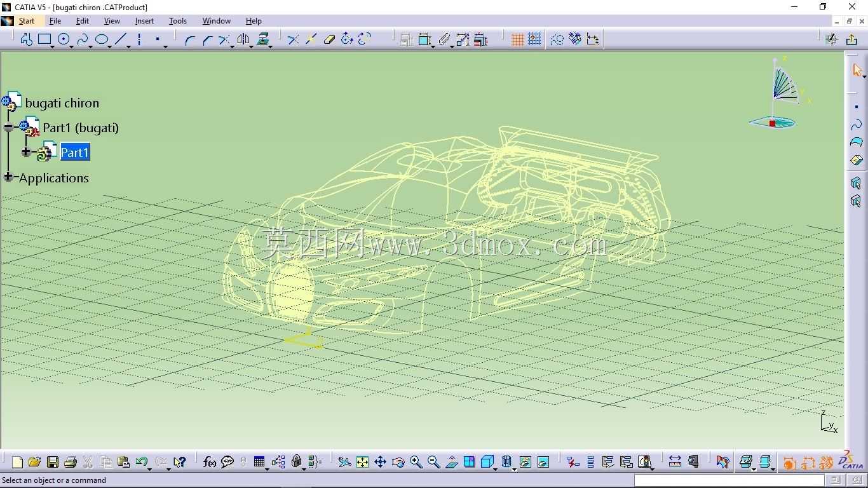Open the Undo history dropdown arrow
This screenshot has width=868, height=488.
pos(150,468)
